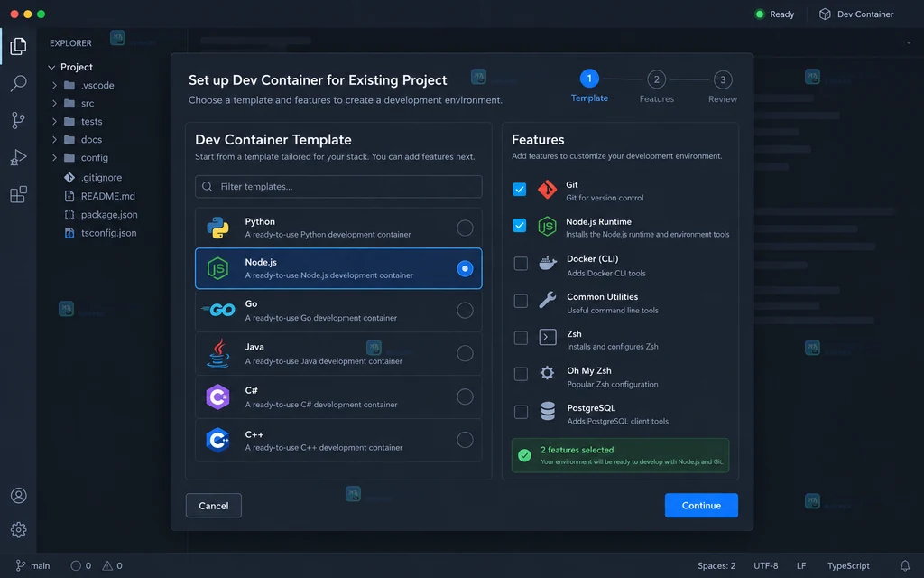
Task: Click the TypeScript language mode
Action: coord(848,565)
